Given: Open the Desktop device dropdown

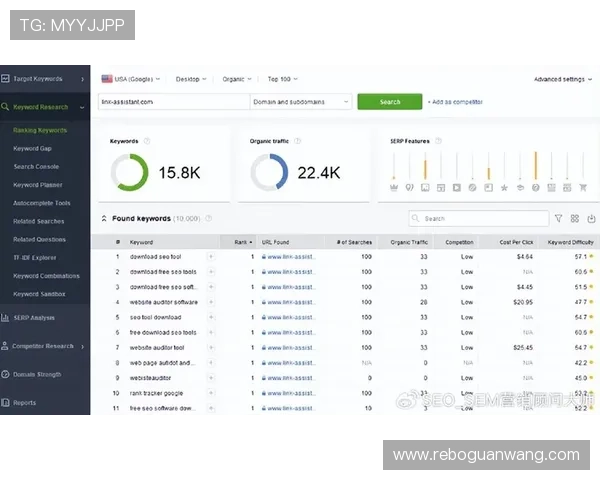Looking at the screenshot, I should [190, 78].
